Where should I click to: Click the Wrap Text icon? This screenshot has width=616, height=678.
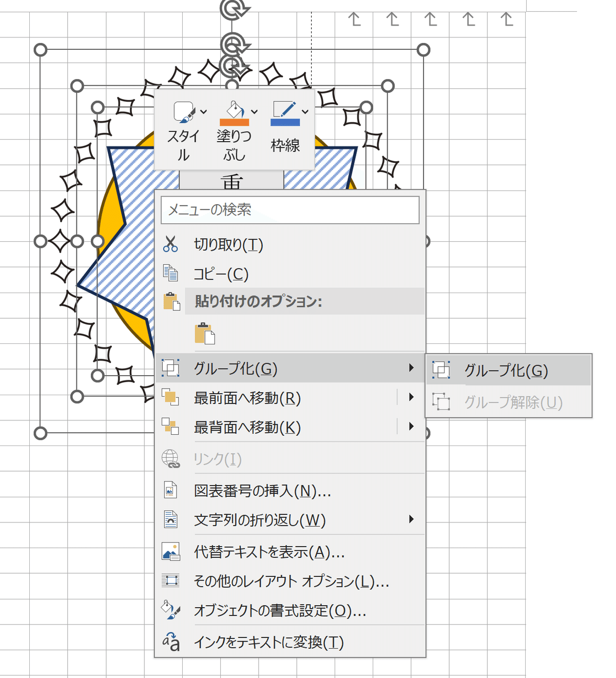pos(170,519)
